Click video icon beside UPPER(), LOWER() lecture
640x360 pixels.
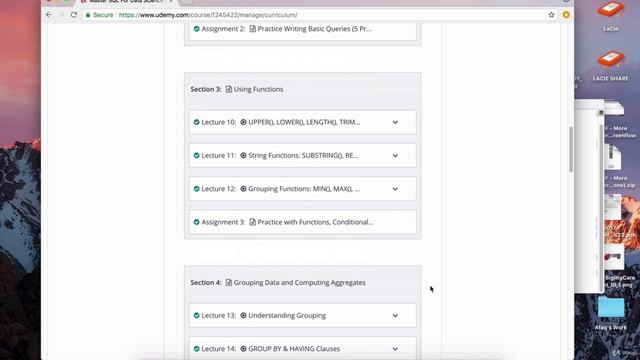tap(243, 122)
